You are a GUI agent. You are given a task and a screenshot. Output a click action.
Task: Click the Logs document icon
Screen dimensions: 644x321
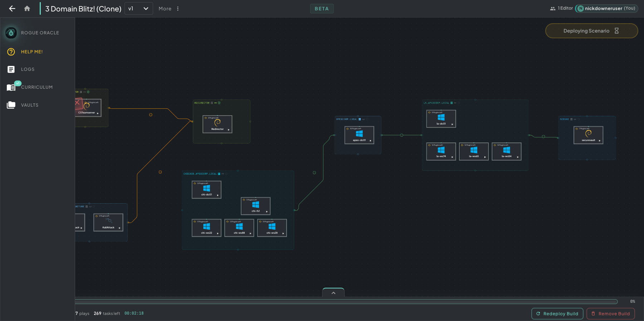click(11, 69)
